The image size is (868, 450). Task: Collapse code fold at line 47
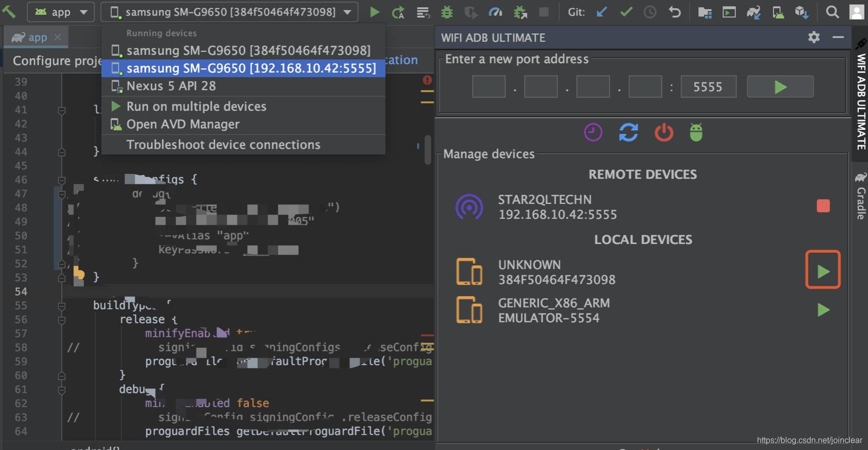point(62,194)
